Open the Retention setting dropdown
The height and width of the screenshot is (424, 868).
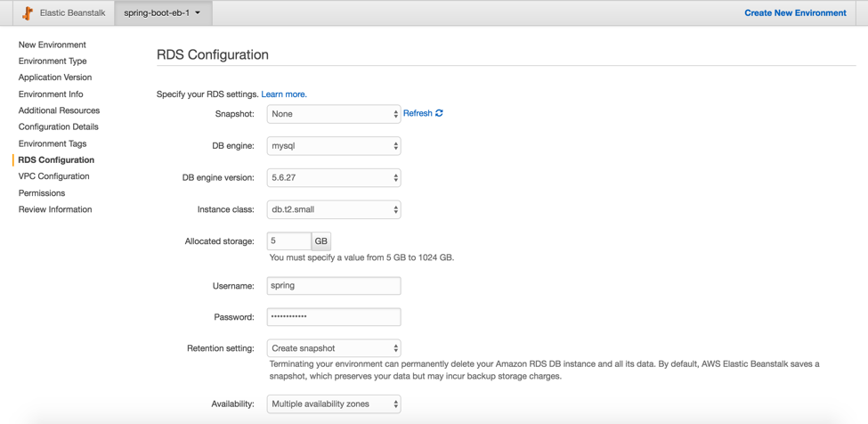pos(334,348)
